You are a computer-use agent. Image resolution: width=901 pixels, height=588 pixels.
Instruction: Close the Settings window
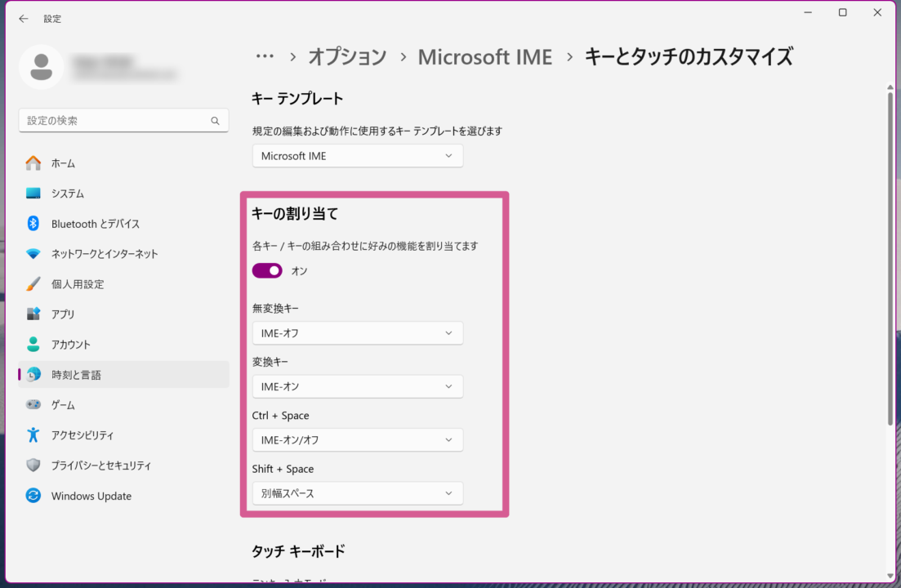click(877, 12)
